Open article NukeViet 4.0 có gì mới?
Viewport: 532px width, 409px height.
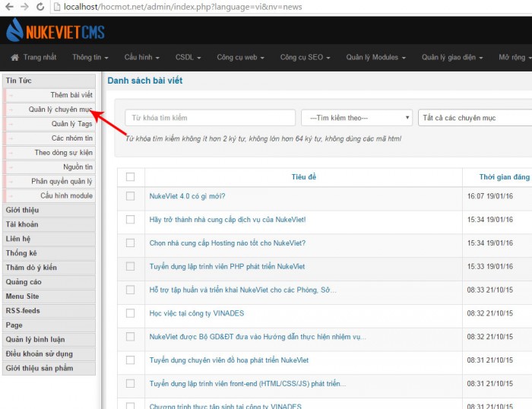click(x=187, y=196)
